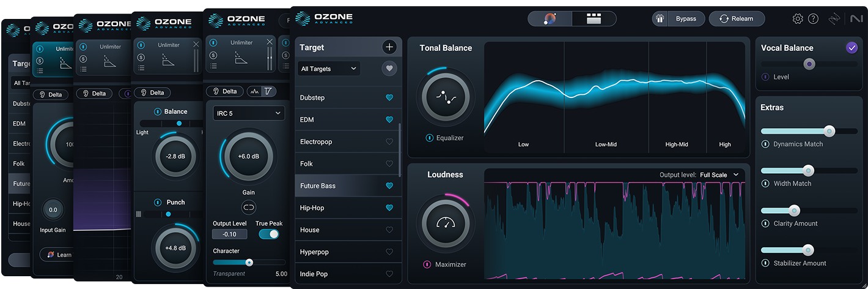This screenshot has width=868, height=289.
Task: Toggle the Vocal Balance Level power icon
Action: [765, 77]
